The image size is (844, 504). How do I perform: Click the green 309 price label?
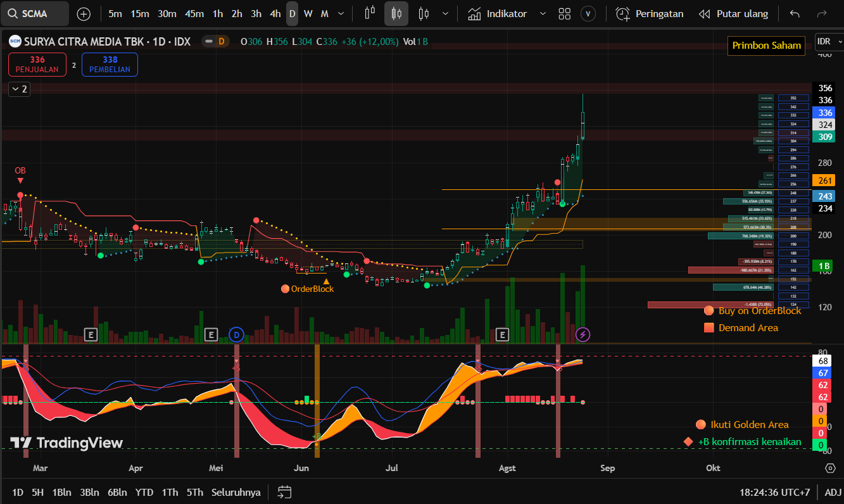click(x=826, y=137)
